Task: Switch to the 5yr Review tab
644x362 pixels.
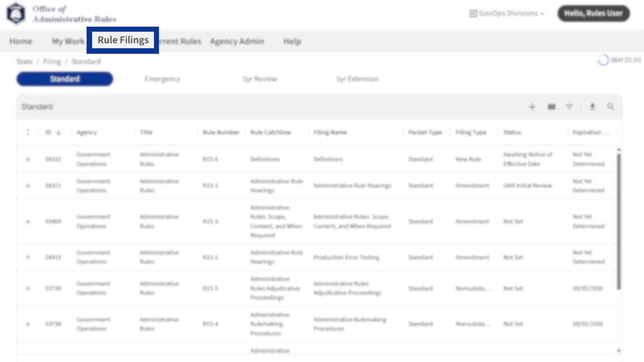Action: [260, 79]
